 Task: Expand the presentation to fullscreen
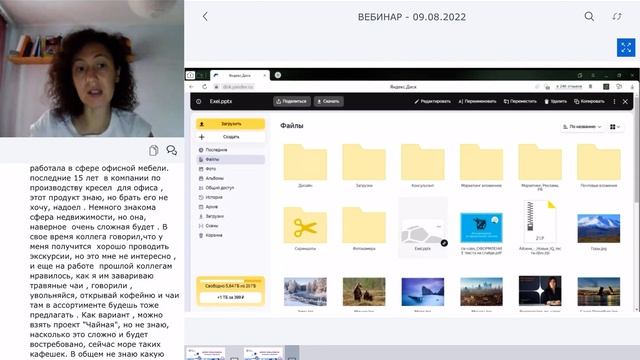(626, 47)
